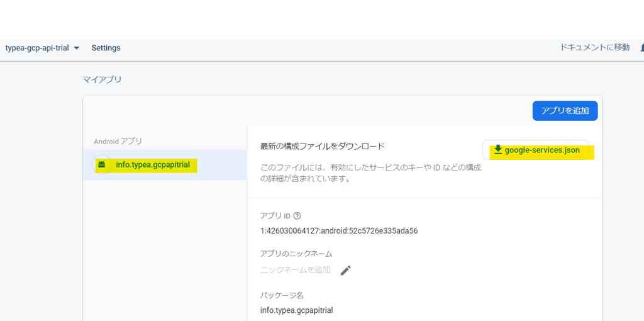Click the green Android robot icon
This screenshot has width=644, height=321.
101,165
